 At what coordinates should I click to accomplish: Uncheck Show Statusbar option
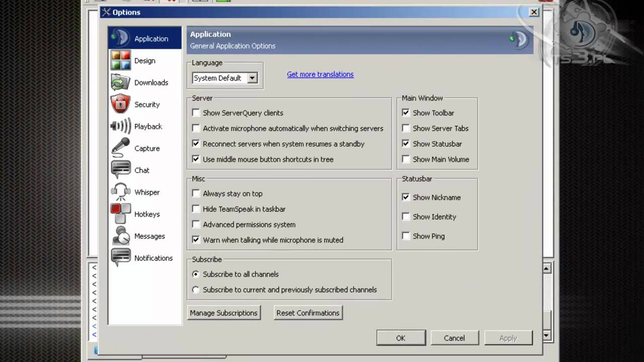(x=406, y=144)
